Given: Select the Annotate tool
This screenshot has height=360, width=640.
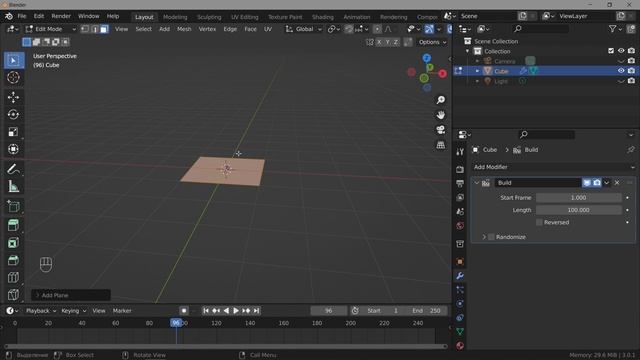Looking at the screenshot, I should coord(13,169).
